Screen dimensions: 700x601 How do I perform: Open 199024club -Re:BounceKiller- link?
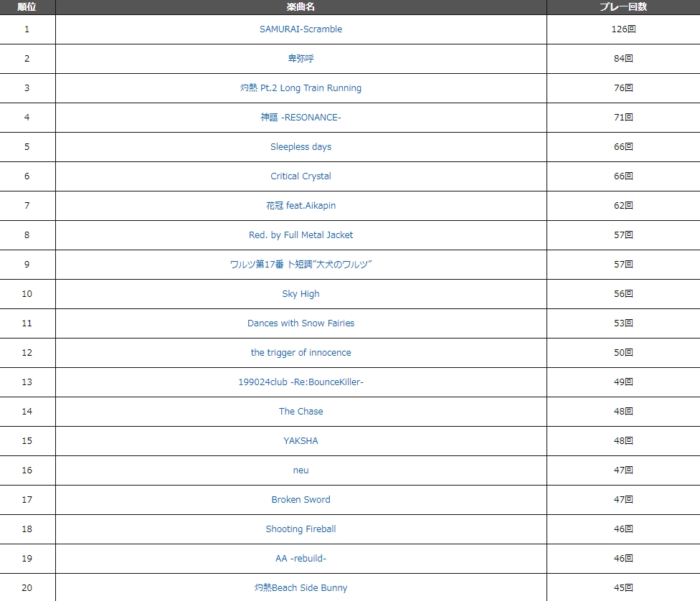point(301,382)
